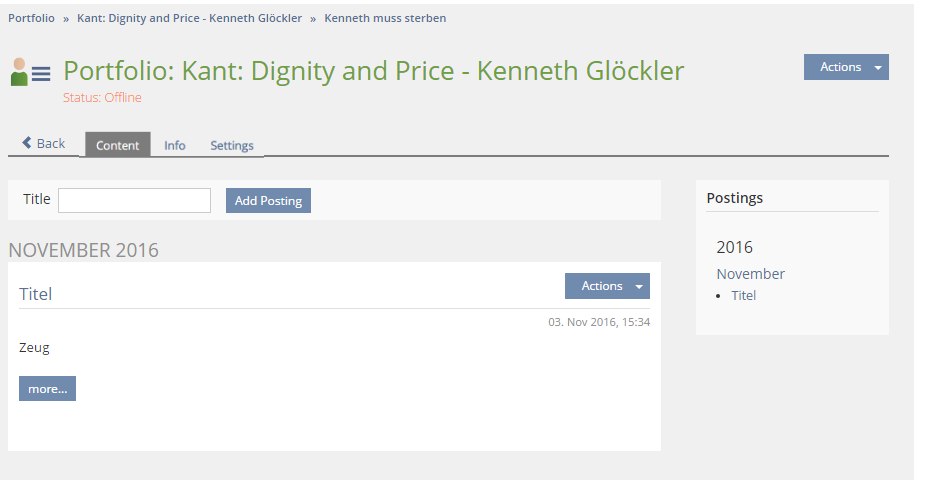Click the posting timestamp 03. Nov 2016

coord(599,322)
